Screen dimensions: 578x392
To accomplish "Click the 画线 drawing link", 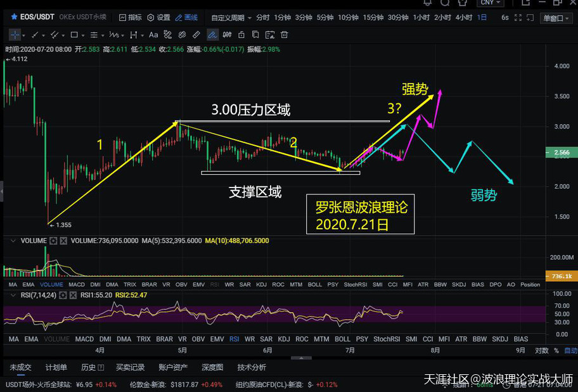I will coord(191,18).
